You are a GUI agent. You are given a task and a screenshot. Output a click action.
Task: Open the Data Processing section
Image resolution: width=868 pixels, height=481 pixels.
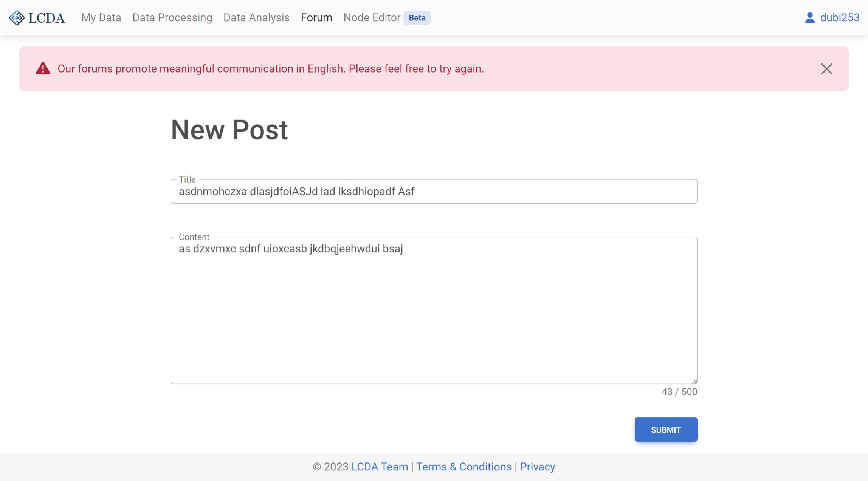[172, 17]
